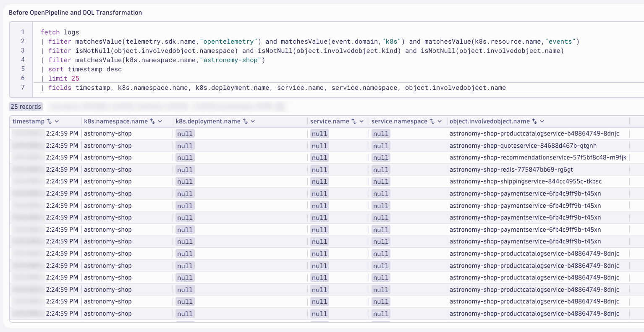Sort by k8s.namespace.name column icon

pos(153,121)
